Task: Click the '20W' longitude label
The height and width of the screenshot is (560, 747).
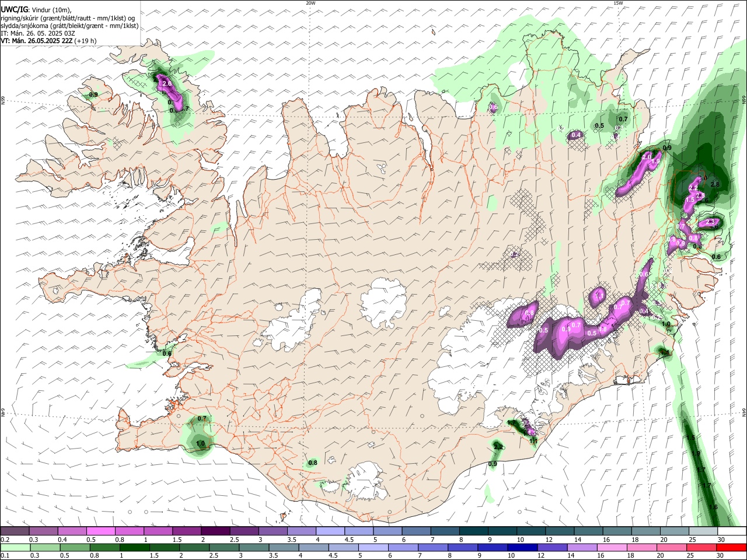Action: click(x=310, y=3)
